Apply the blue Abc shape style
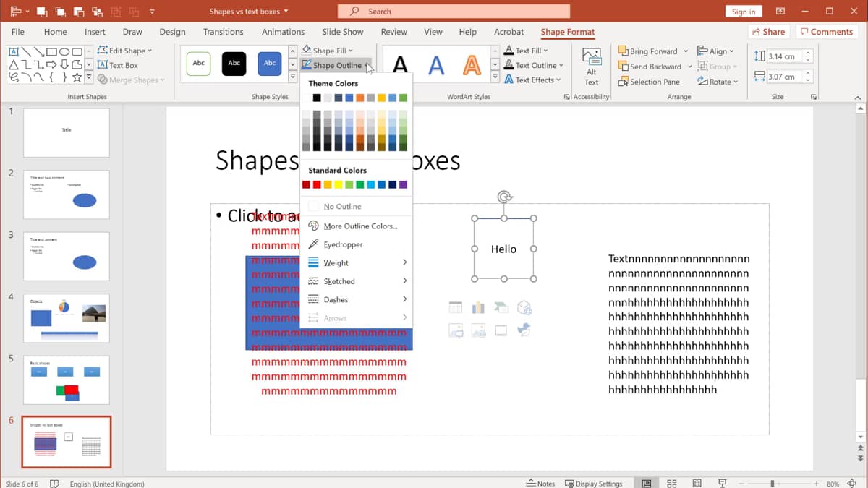The image size is (868, 488). click(270, 64)
